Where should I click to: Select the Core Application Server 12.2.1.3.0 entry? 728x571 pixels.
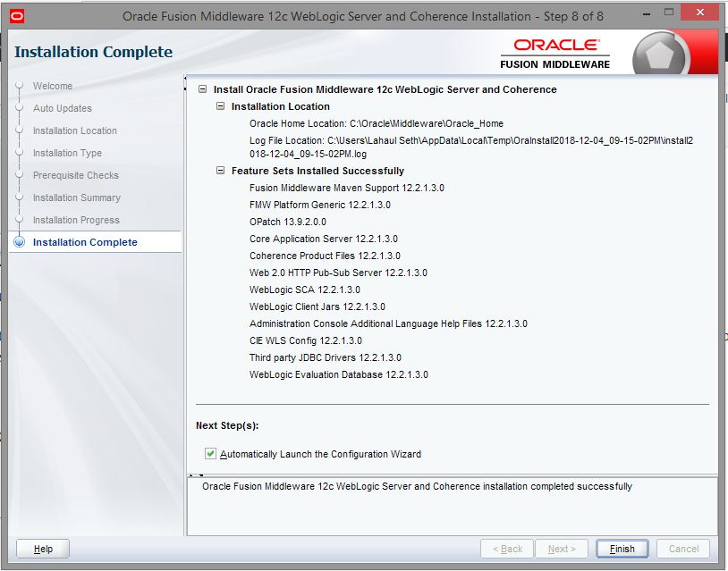point(323,239)
